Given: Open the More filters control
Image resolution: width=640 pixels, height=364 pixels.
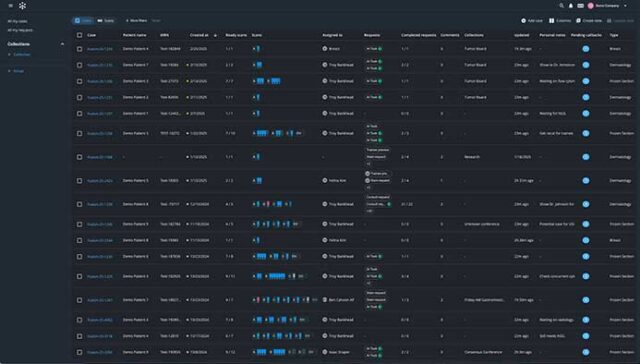Looking at the screenshot, I should pyautogui.click(x=136, y=20).
